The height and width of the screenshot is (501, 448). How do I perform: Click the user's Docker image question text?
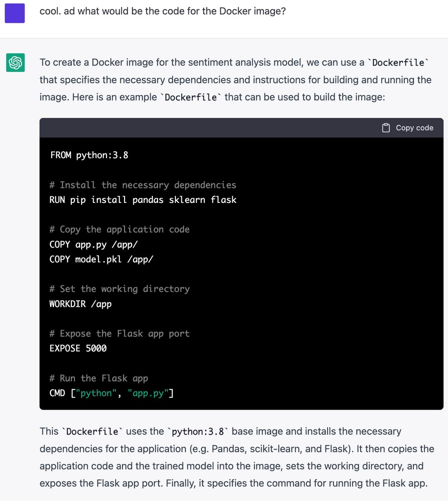tap(163, 11)
